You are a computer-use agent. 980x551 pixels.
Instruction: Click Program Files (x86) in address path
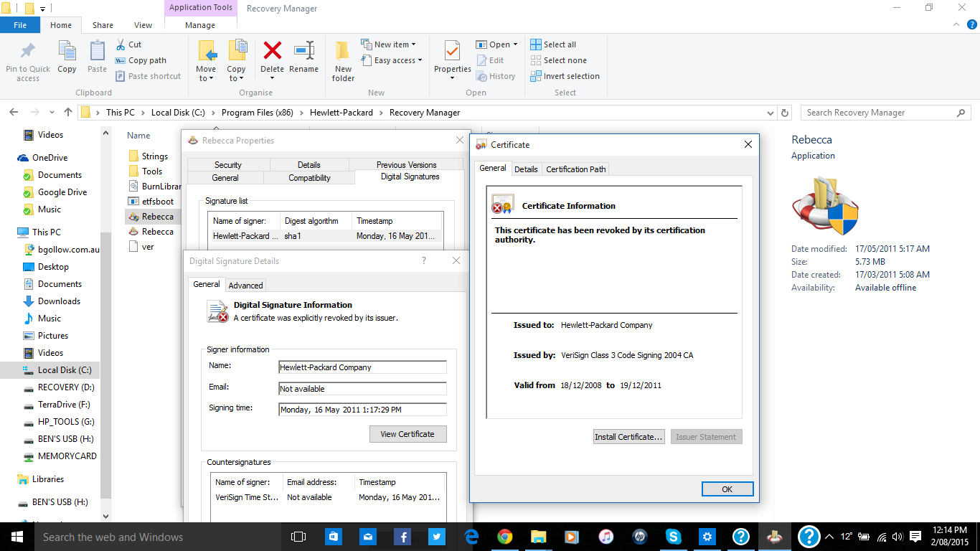258,113
